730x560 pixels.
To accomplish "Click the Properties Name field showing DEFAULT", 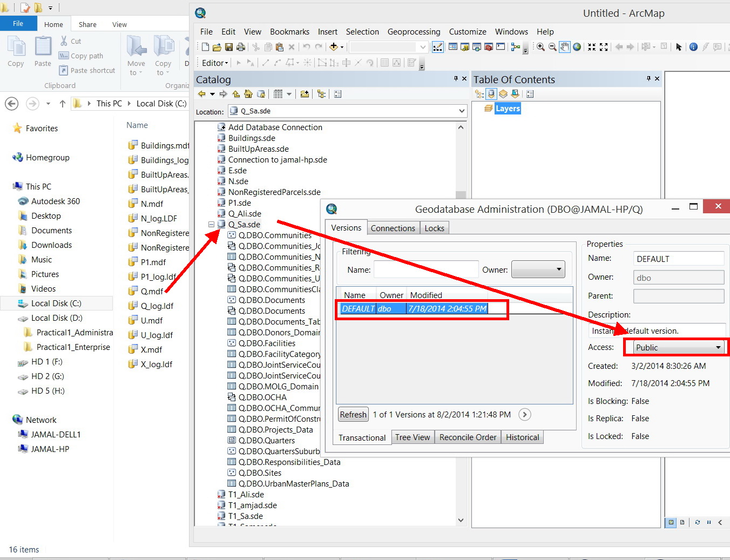I will (x=679, y=259).
